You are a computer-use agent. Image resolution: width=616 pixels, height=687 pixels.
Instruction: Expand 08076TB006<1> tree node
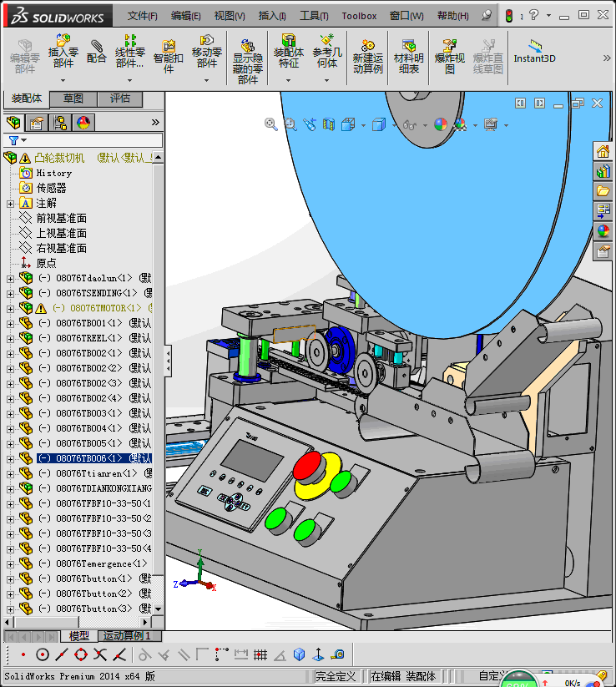(11, 459)
